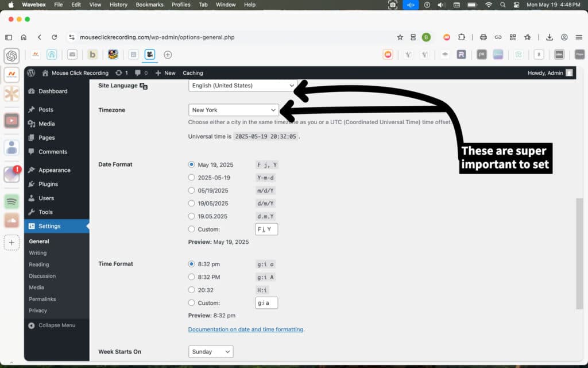Viewport: 588px width, 368px height.
Task: Click the WordPress logo in admin bar
Action: click(x=31, y=73)
